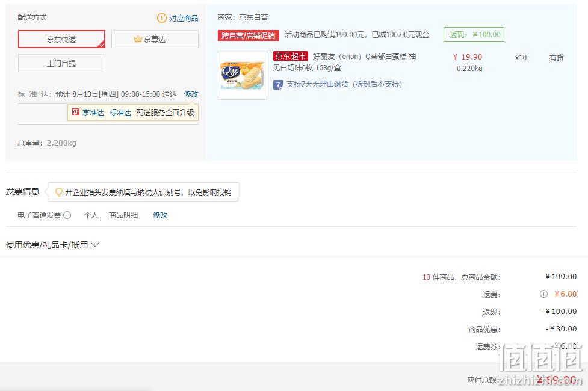This screenshot has width=588, height=391.
Task: Click the quantity x10 text
Action: click(521, 57)
